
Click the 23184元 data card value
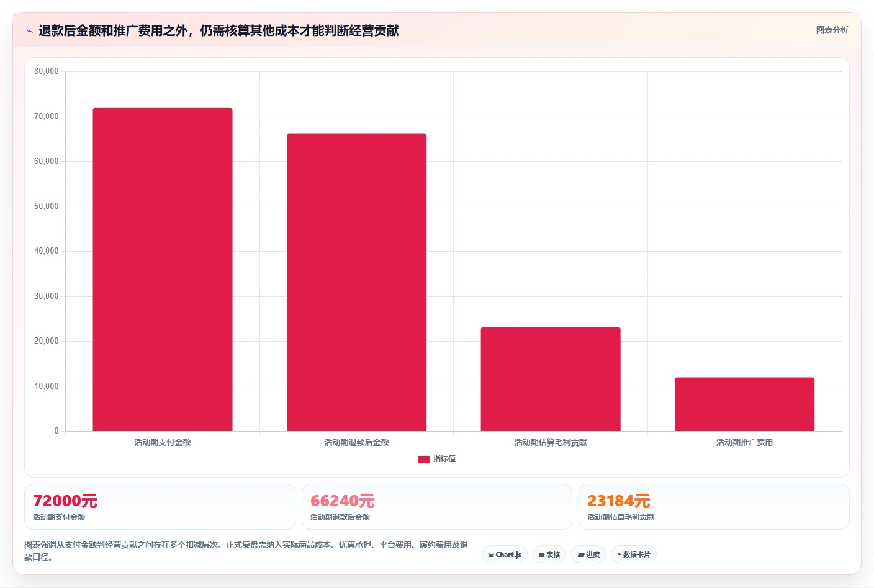point(619,501)
